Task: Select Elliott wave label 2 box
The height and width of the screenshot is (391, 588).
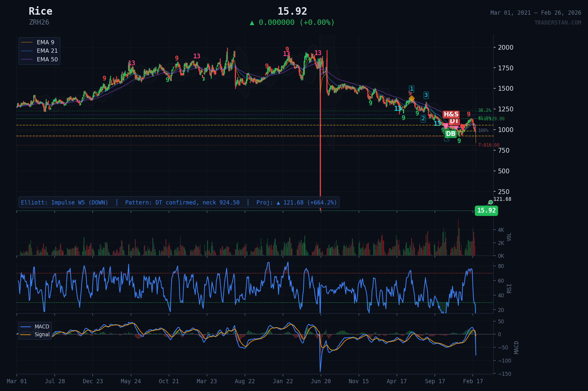Action: point(423,119)
